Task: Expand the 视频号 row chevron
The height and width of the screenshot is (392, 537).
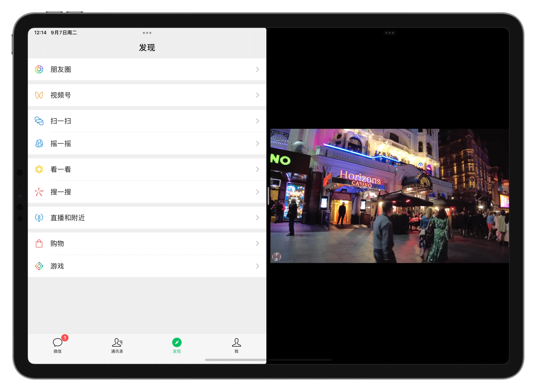Action: 258,95
